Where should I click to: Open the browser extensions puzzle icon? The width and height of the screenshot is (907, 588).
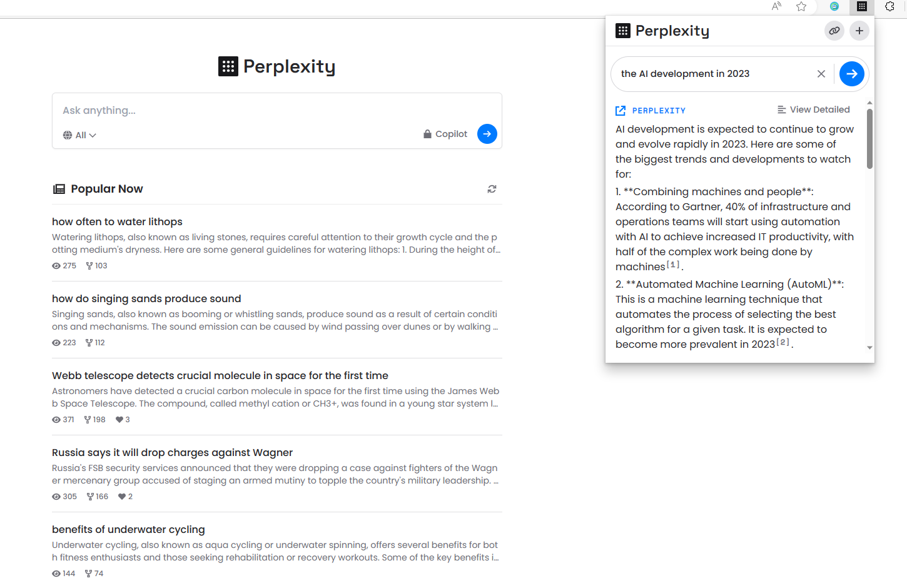(890, 6)
